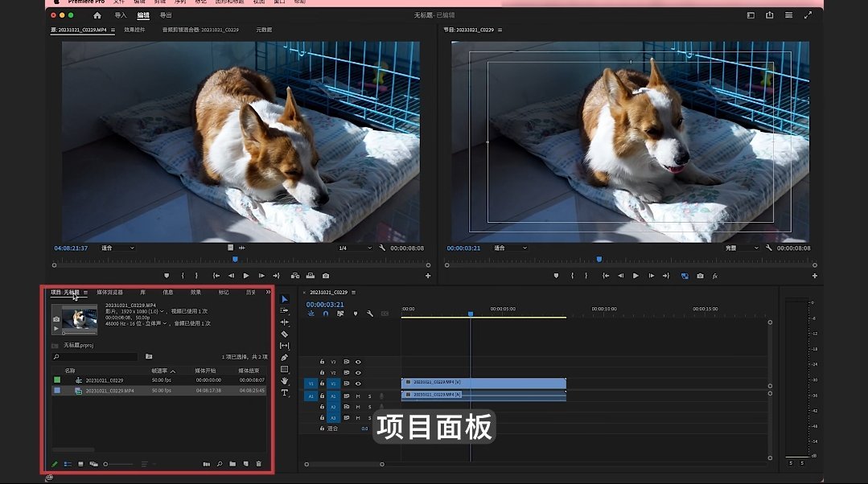Toggle V2 track output eye
The image size is (868, 484).
tap(358, 373)
